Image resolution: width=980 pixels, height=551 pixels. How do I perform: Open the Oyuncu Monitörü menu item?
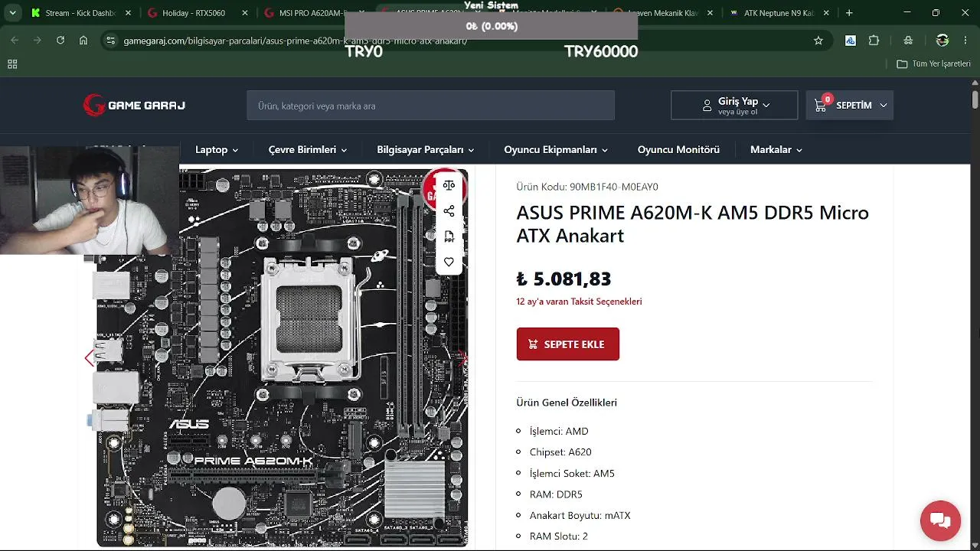click(678, 150)
